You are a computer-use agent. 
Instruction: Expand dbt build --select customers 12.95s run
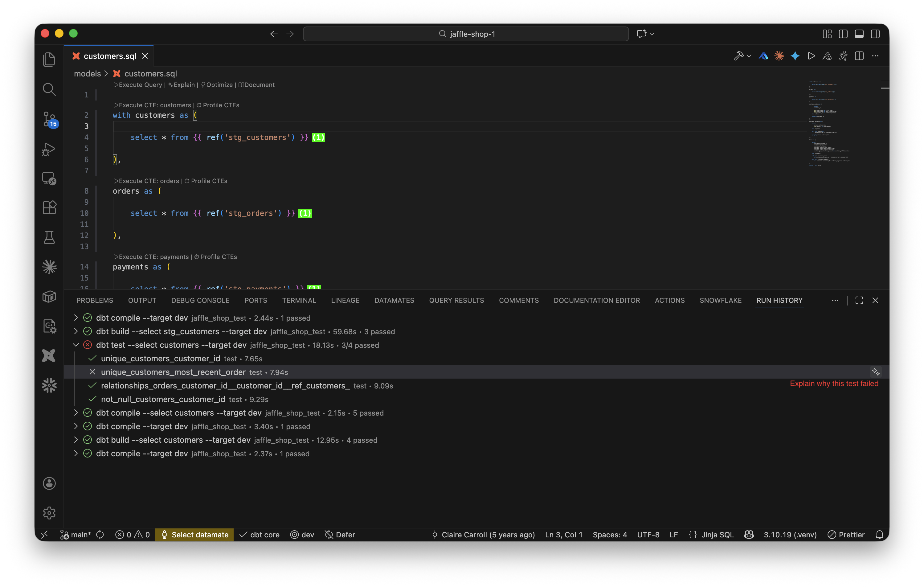coord(76,440)
